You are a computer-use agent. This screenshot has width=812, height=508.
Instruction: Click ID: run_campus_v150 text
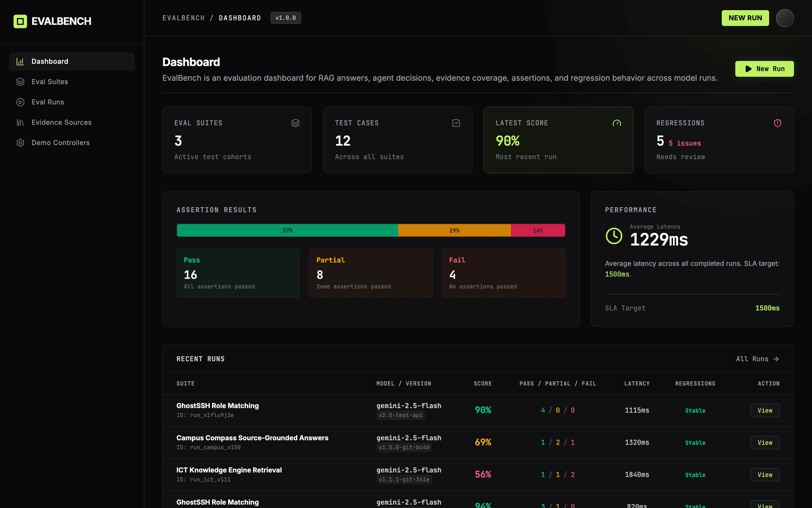point(208,448)
